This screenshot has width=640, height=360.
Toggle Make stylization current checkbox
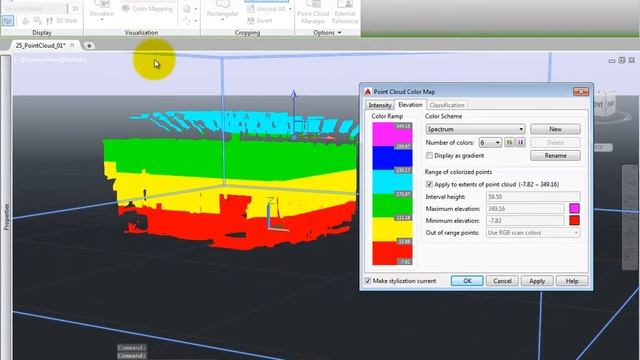[x=368, y=281]
